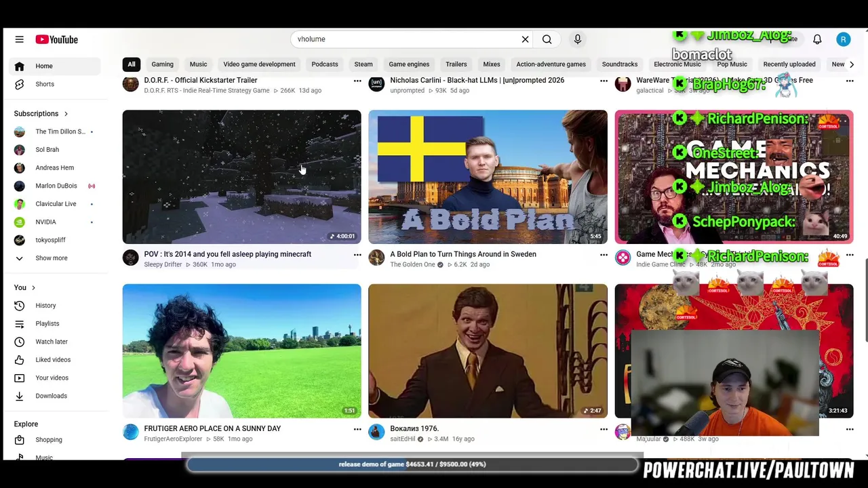The height and width of the screenshot is (488, 868).
Task: Click the D.O.R.F. channel avatar
Action: (x=130, y=85)
